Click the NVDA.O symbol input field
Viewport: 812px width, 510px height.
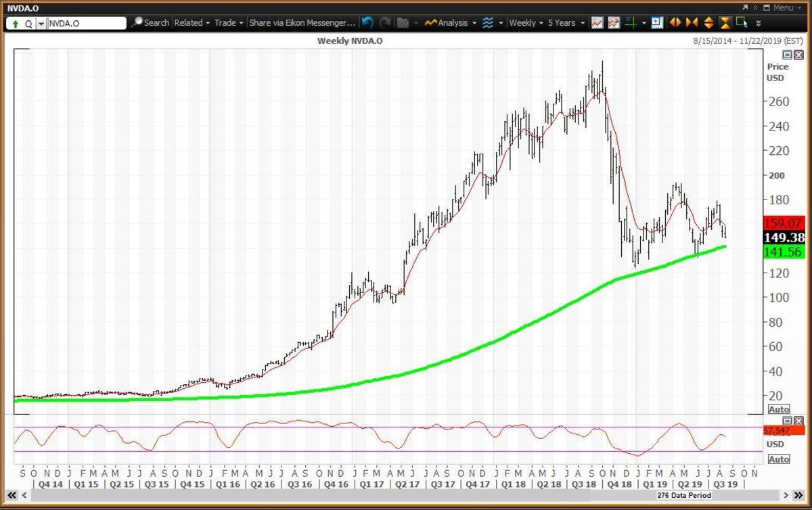(x=86, y=23)
